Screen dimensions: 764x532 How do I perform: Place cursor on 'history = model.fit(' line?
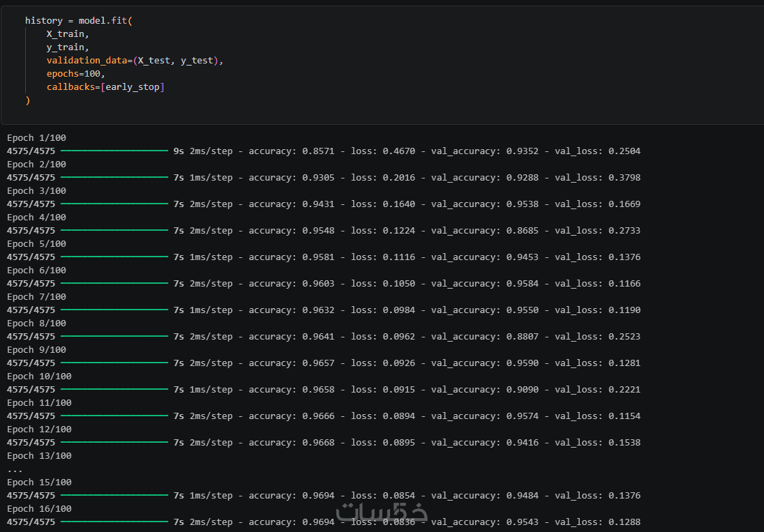78,21
